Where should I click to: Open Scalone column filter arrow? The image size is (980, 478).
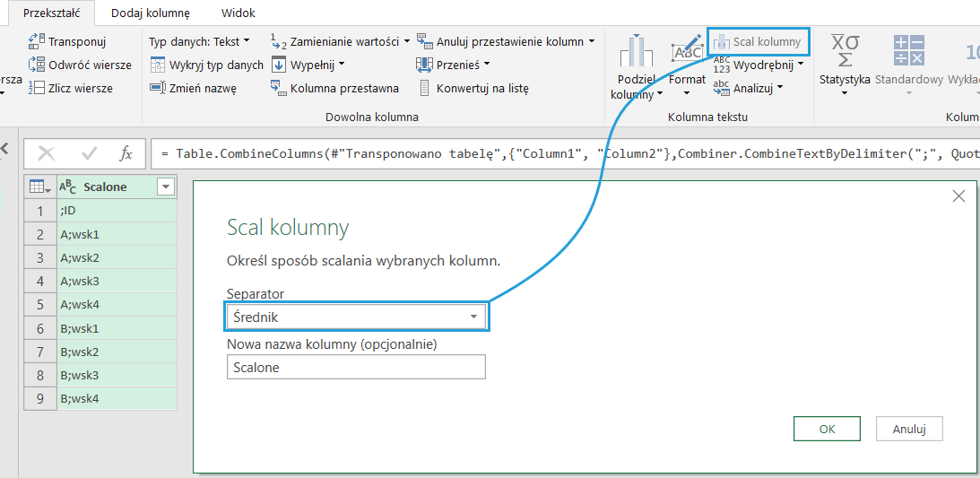[x=165, y=187]
